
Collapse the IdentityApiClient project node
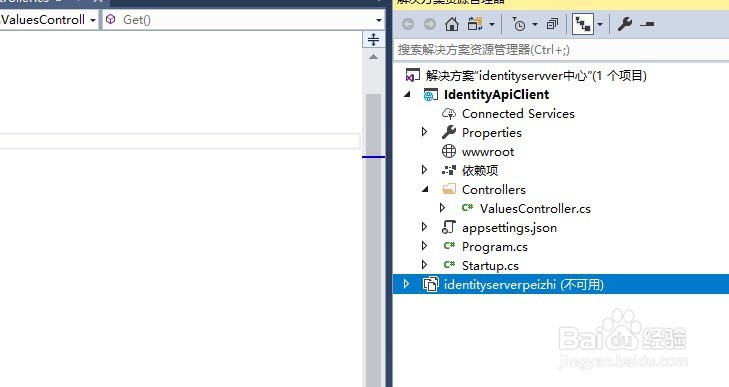point(408,94)
